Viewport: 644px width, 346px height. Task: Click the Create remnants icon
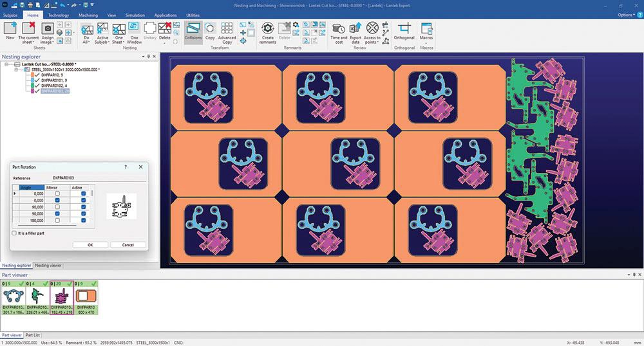tap(268, 28)
